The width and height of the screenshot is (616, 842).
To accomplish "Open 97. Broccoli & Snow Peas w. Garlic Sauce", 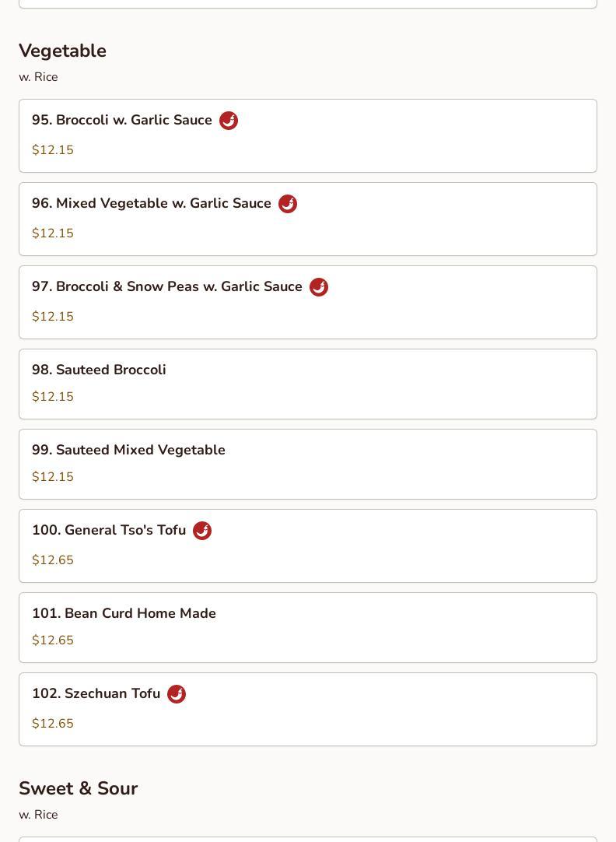I will coord(308,302).
